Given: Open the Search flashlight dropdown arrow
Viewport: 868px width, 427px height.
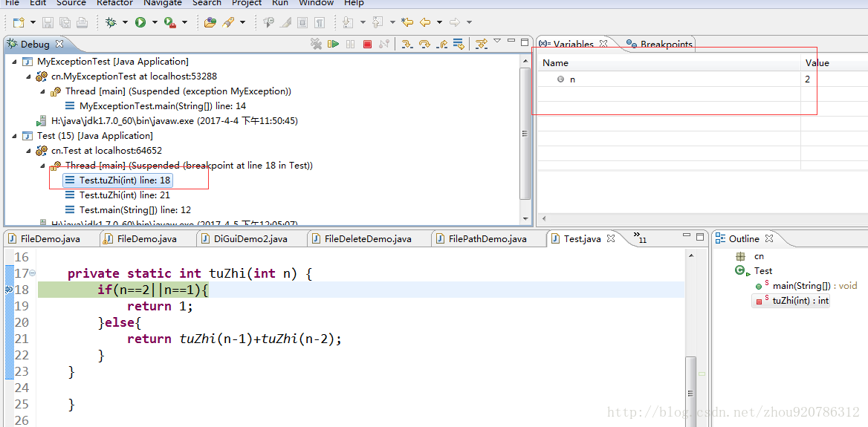Looking at the screenshot, I should 242,23.
